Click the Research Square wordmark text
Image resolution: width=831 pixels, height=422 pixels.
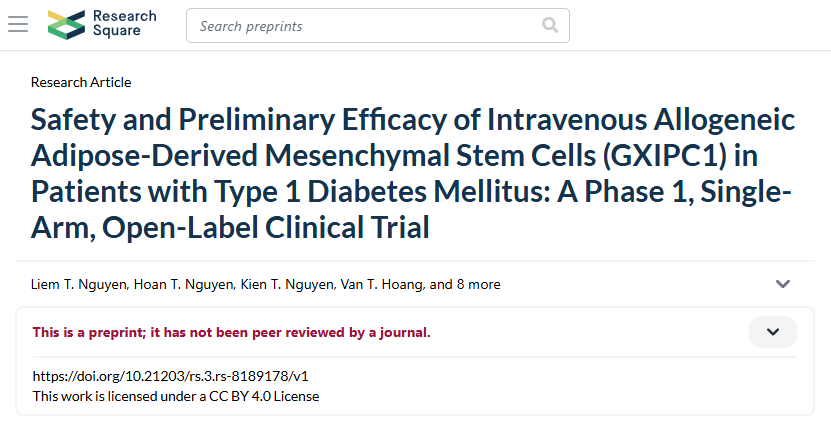click(x=124, y=24)
